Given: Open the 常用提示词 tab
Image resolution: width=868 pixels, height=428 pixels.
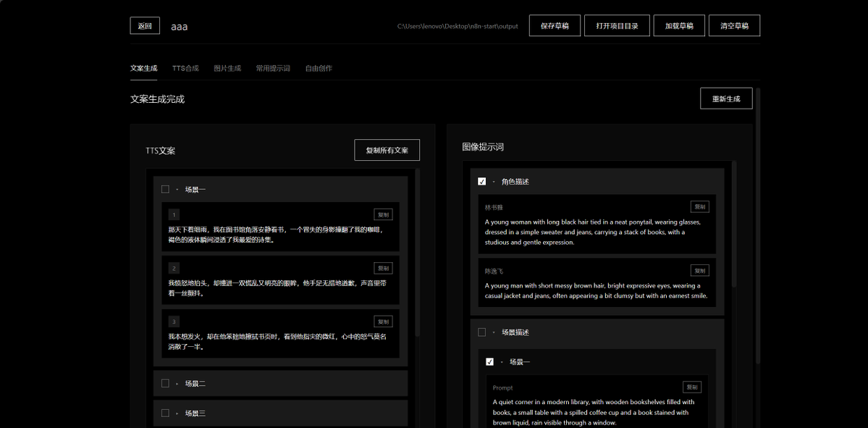Looking at the screenshot, I should click(273, 68).
